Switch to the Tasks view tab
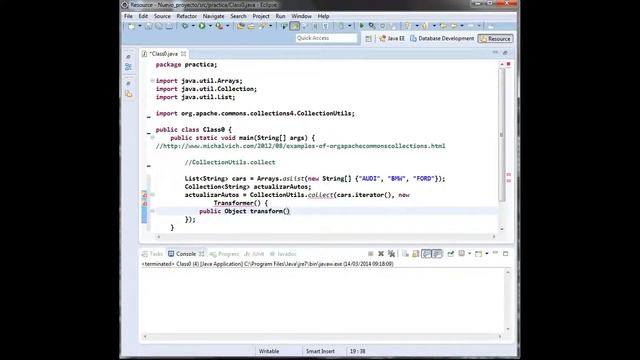The image size is (640, 360). click(x=153, y=254)
